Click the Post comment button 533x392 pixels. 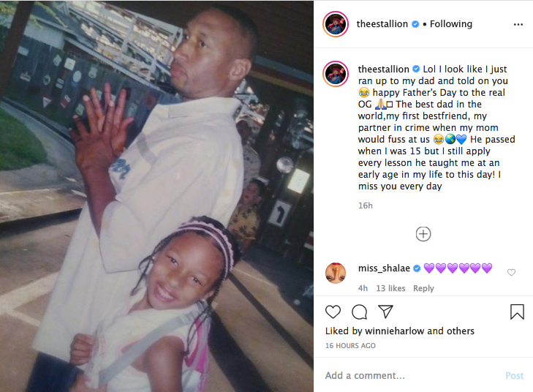514,375
